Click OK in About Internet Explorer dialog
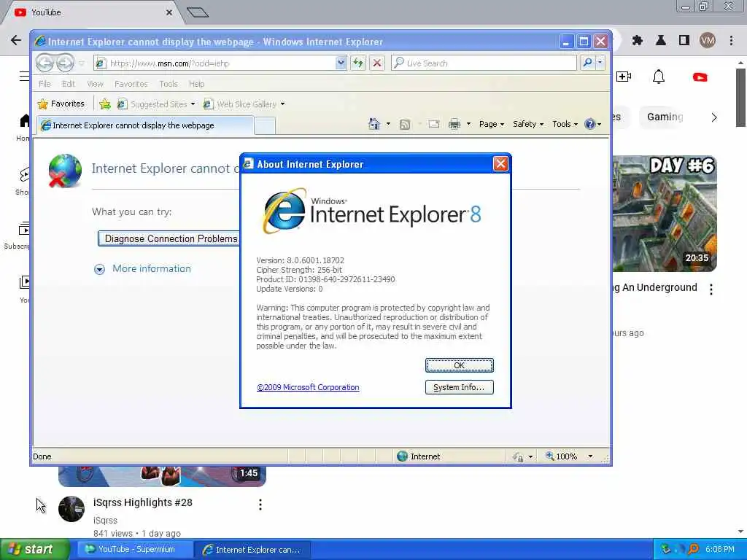The width and height of the screenshot is (747, 560). point(460,365)
